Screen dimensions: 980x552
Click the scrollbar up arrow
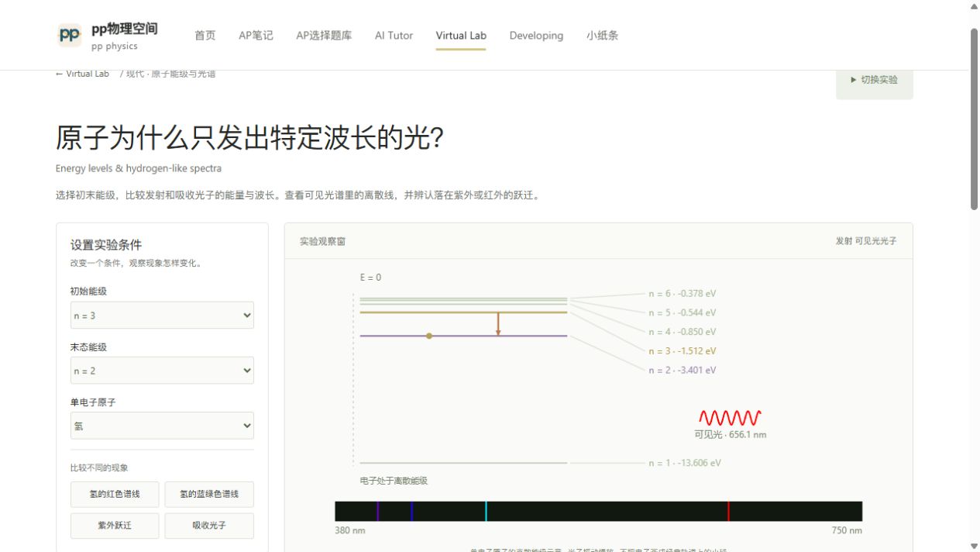pos(975,6)
